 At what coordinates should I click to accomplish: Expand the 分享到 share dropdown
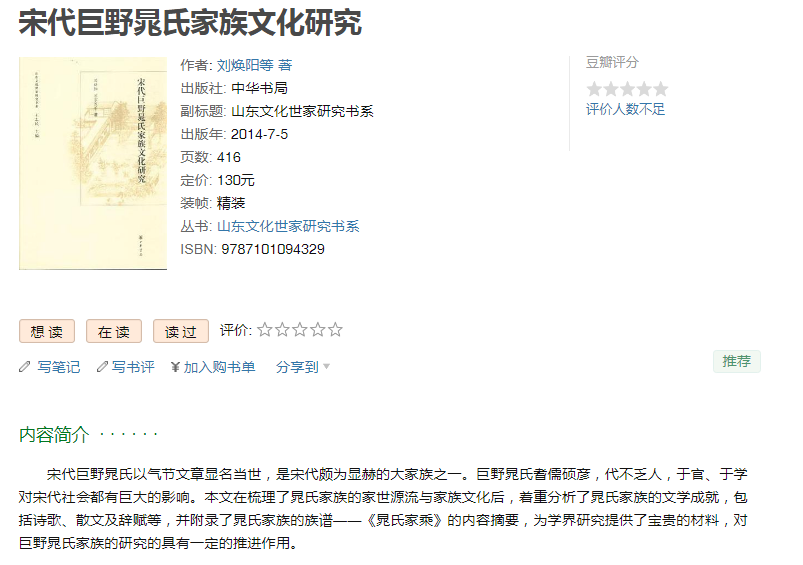(303, 367)
